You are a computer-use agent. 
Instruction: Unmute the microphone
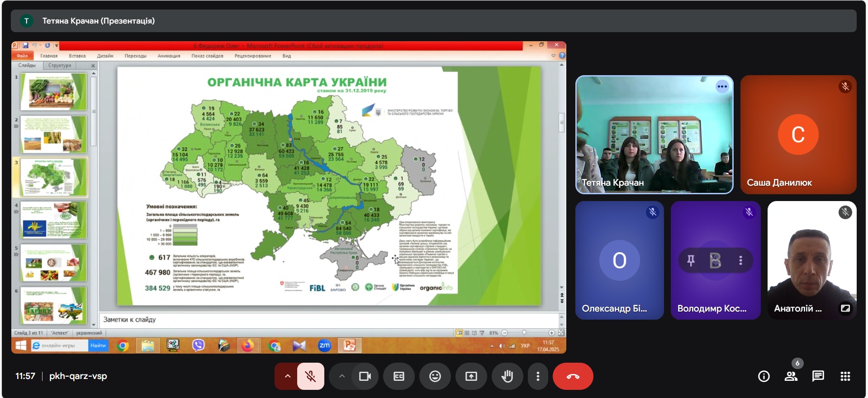(310, 376)
